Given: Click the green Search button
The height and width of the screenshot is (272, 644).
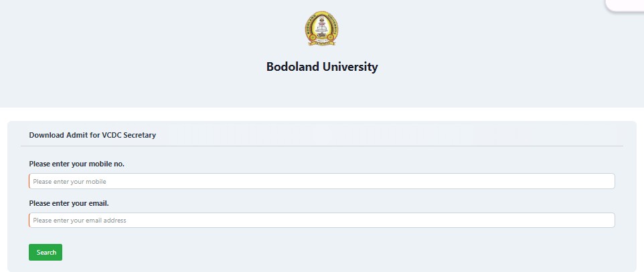Looking at the screenshot, I should (x=46, y=253).
